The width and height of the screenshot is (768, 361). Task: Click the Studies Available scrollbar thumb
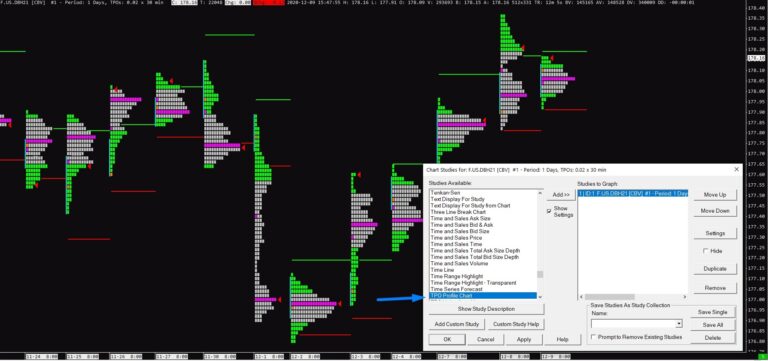[540, 274]
